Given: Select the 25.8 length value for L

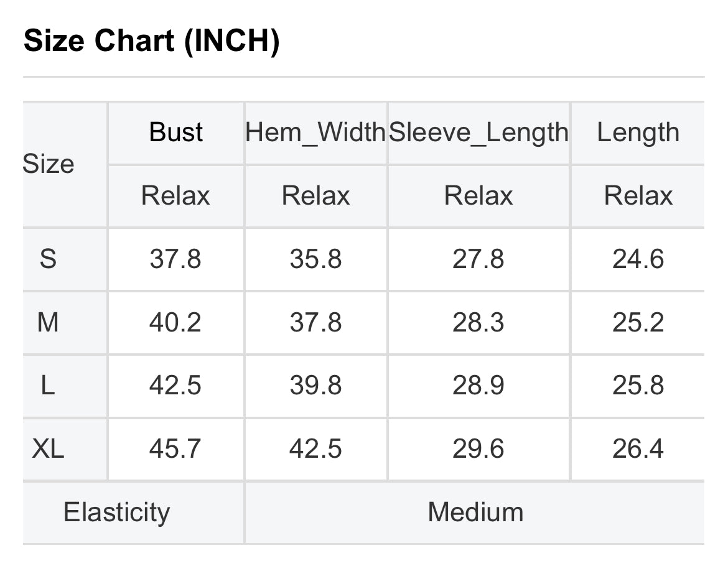Looking at the screenshot, I should click(x=638, y=386).
